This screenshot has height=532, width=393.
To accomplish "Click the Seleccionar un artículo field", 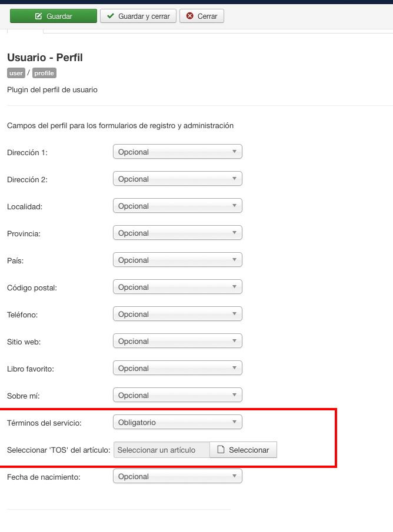I will [x=162, y=450].
